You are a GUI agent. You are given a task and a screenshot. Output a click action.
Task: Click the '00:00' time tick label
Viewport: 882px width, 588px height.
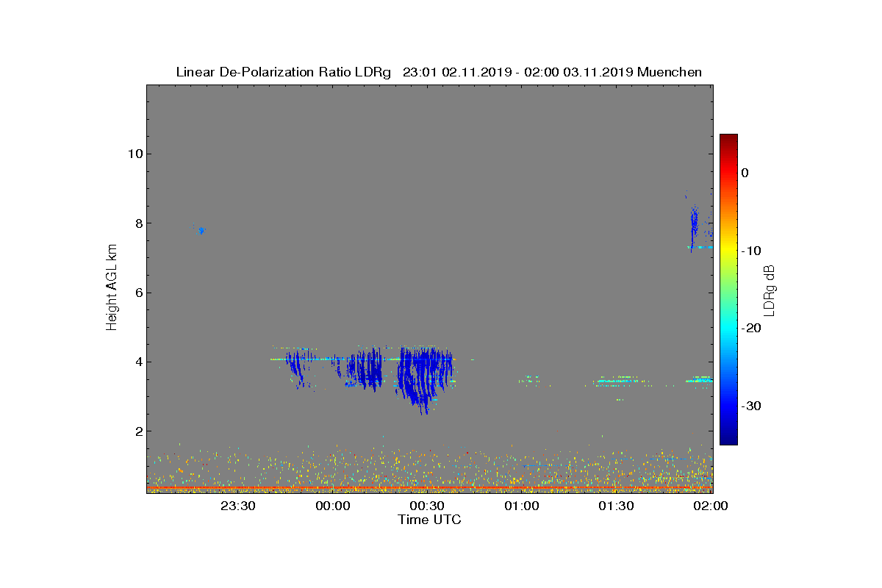coord(332,506)
